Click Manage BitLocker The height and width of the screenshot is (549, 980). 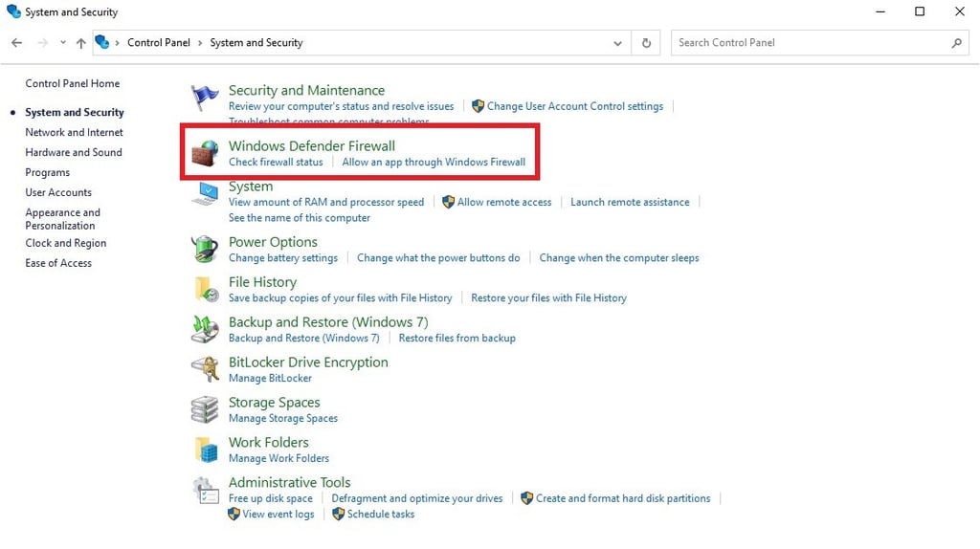click(x=270, y=379)
